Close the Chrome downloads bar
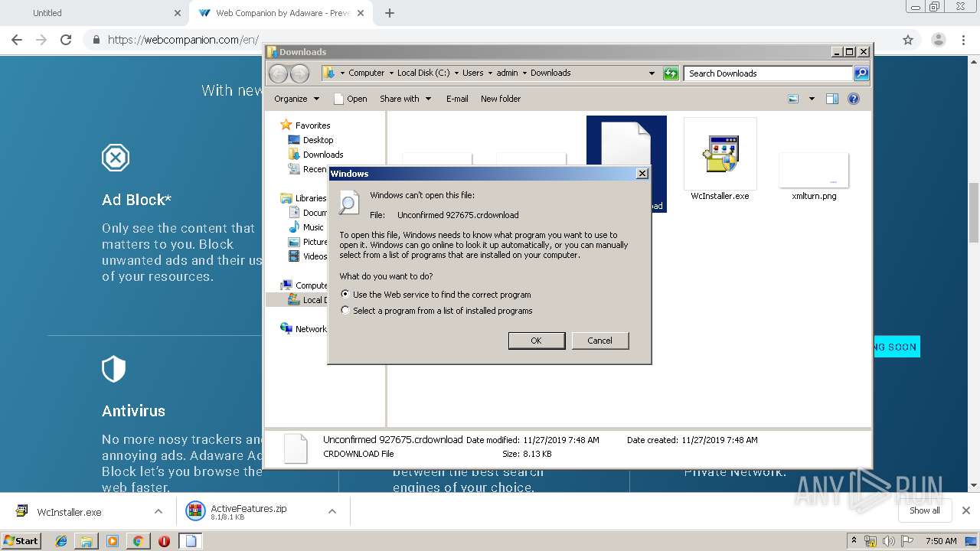Image resolution: width=980 pixels, height=551 pixels. [966, 510]
